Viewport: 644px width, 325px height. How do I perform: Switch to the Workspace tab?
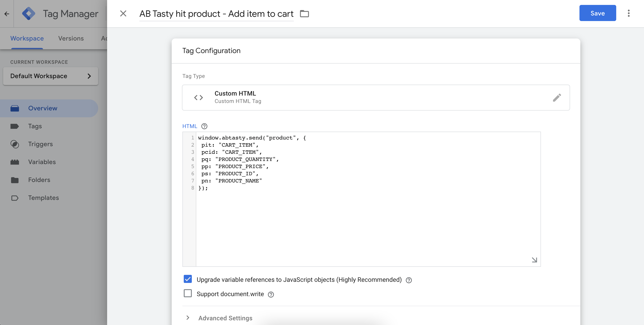click(x=27, y=38)
